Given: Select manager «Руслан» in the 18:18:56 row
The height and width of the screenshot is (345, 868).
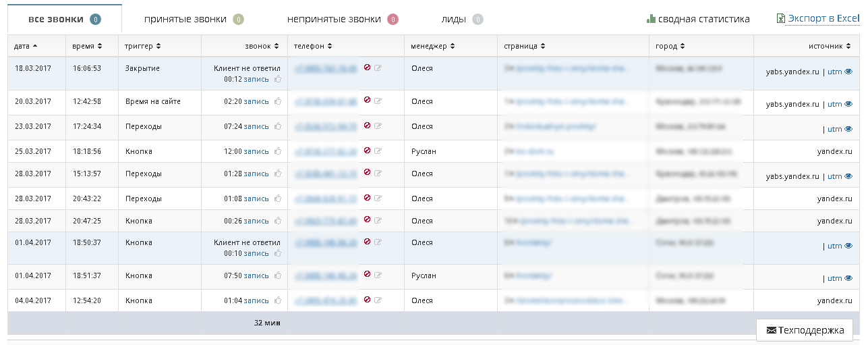Looking at the screenshot, I should point(424,151).
